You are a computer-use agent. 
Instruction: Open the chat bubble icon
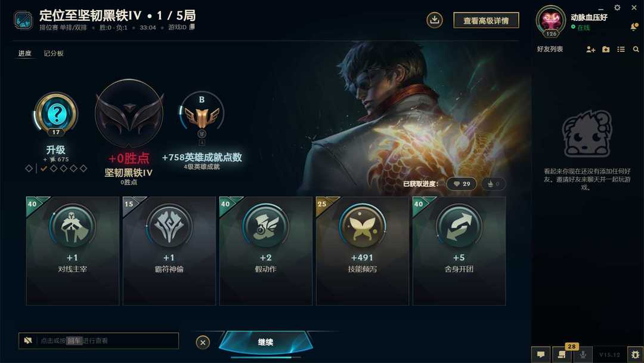pos(541,355)
